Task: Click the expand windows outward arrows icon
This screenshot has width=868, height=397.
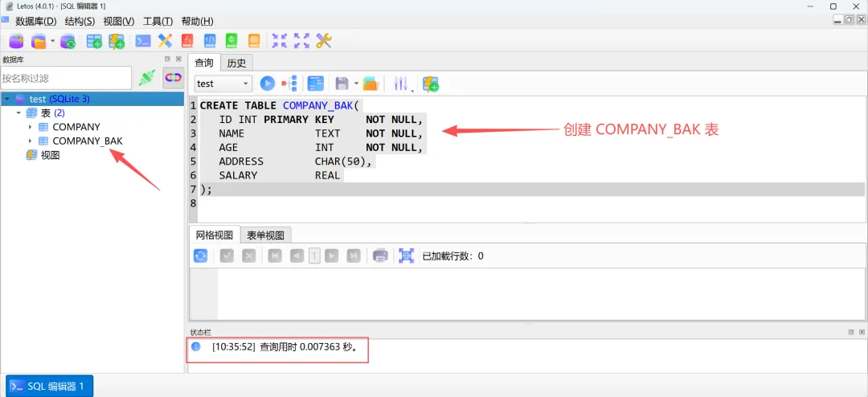Action: point(301,40)
